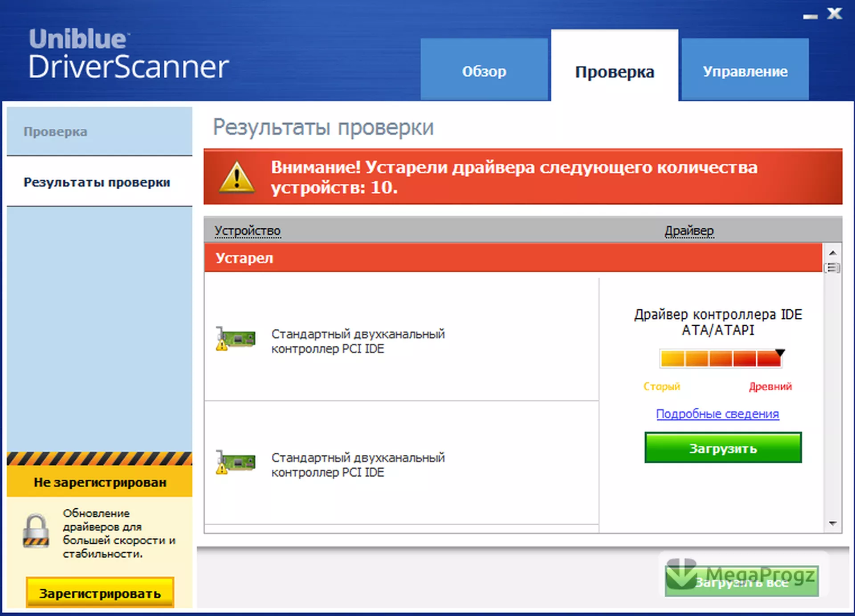Open the Подробные сведения link
The image size is (855, 616).
(x=717, y=414)
